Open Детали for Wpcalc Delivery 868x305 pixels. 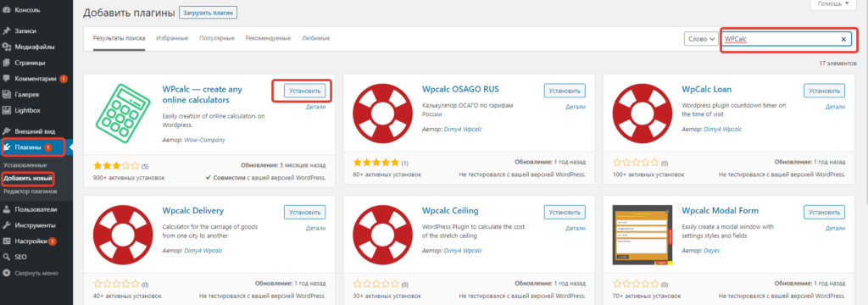point(315,228)
